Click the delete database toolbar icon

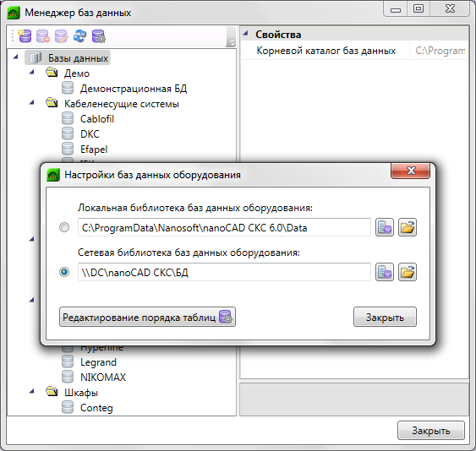point(43,36)
